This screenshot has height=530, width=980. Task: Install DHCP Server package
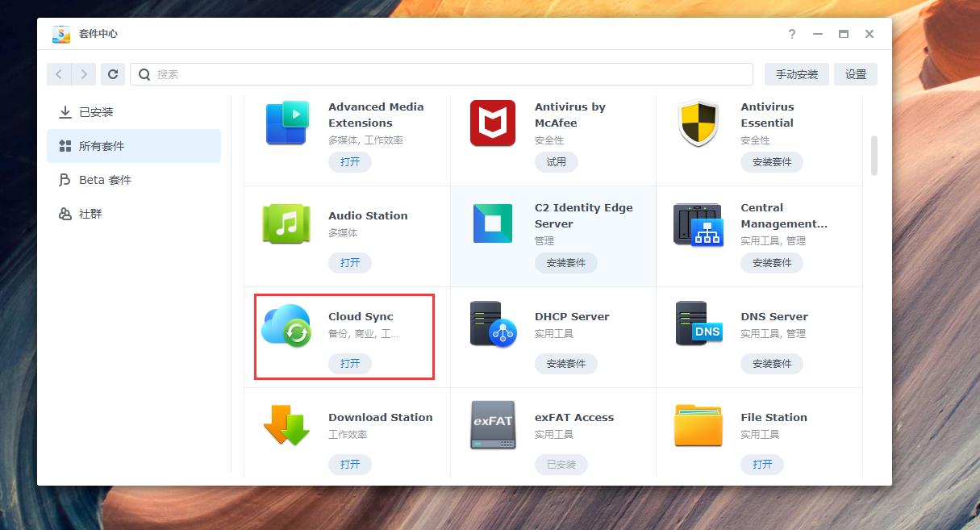566,363
